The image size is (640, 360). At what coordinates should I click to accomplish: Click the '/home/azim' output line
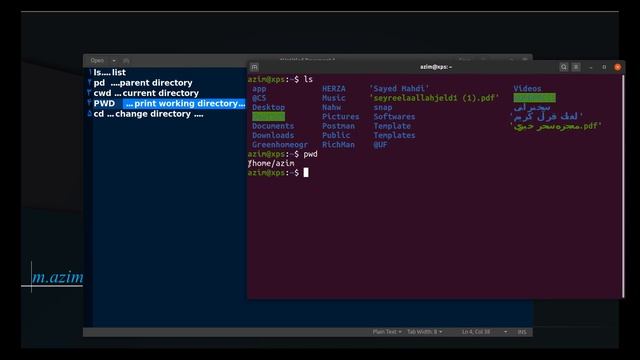[x=271, y=163]
